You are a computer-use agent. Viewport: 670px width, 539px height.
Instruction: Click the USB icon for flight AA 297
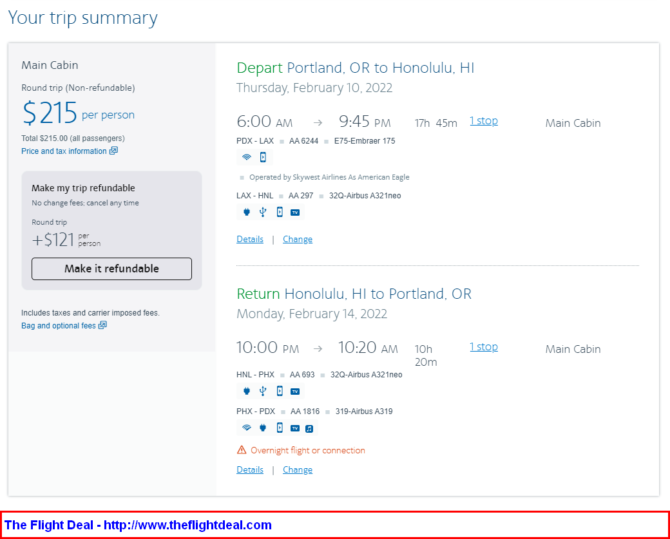(262, 211)
